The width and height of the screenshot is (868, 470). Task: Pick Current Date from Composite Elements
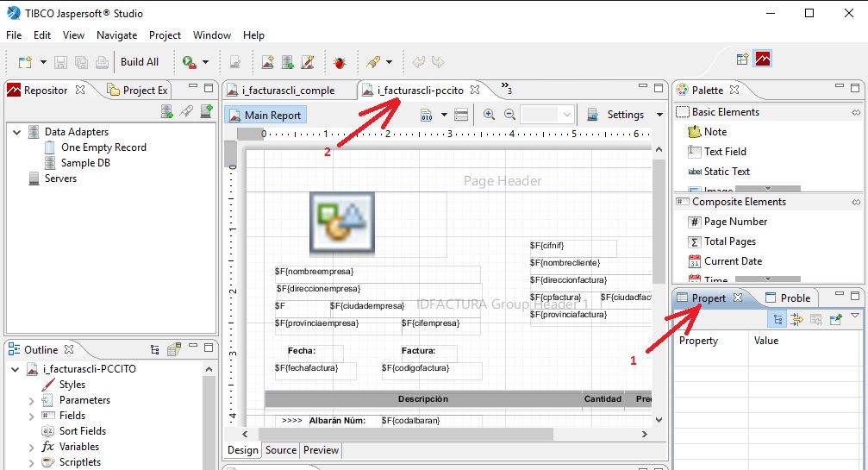coord(725,261)
